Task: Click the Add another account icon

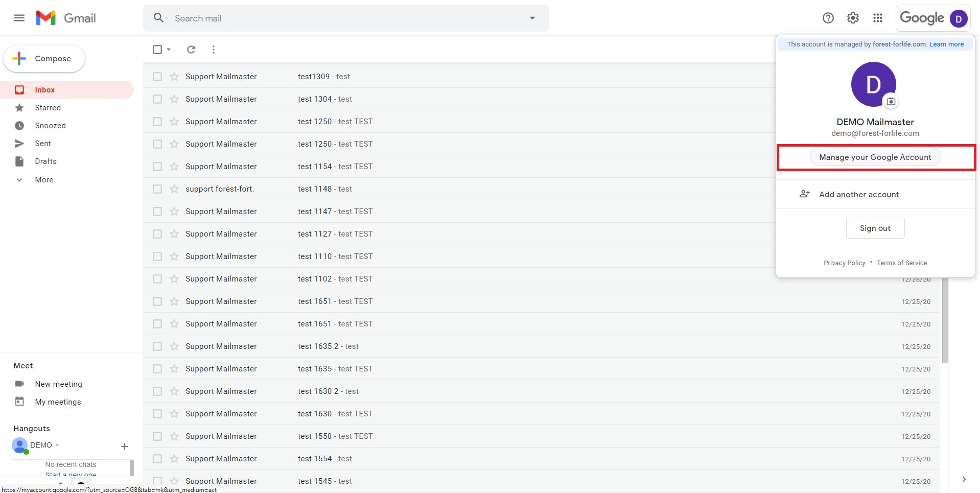Action: click(x=805, y=194)
